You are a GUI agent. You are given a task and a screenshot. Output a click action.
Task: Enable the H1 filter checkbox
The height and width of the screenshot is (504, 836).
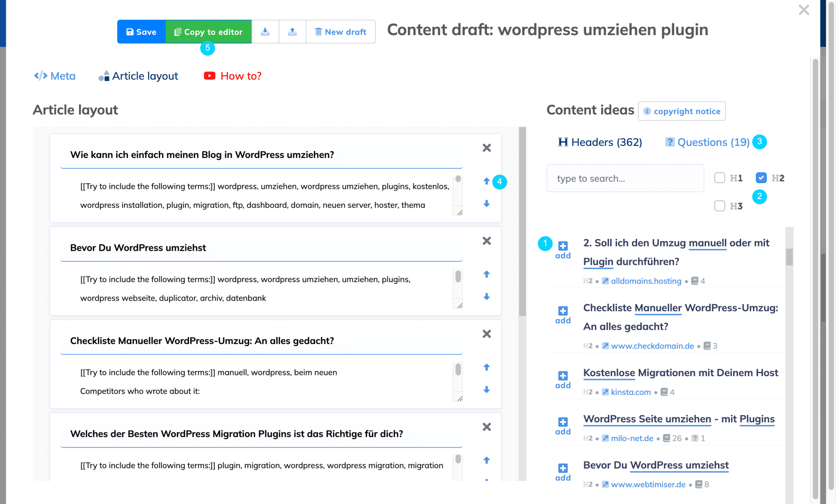tap(720, 178)
